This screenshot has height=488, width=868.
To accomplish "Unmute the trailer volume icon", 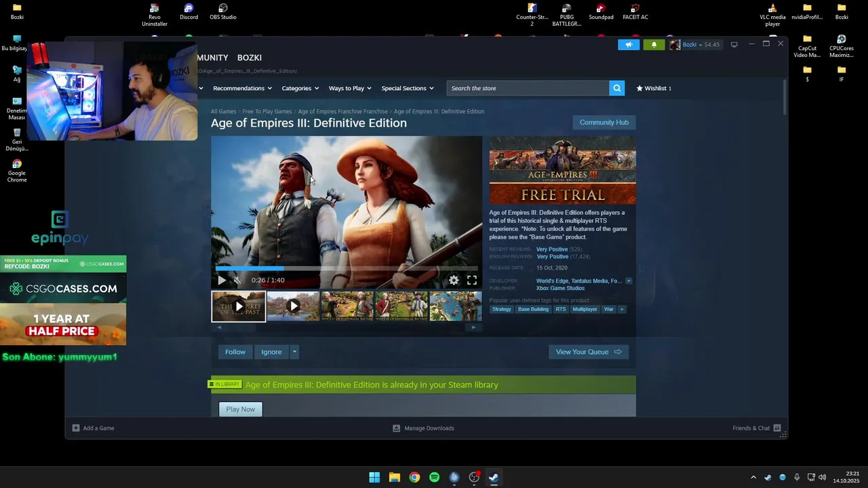I will pos(237,280).
